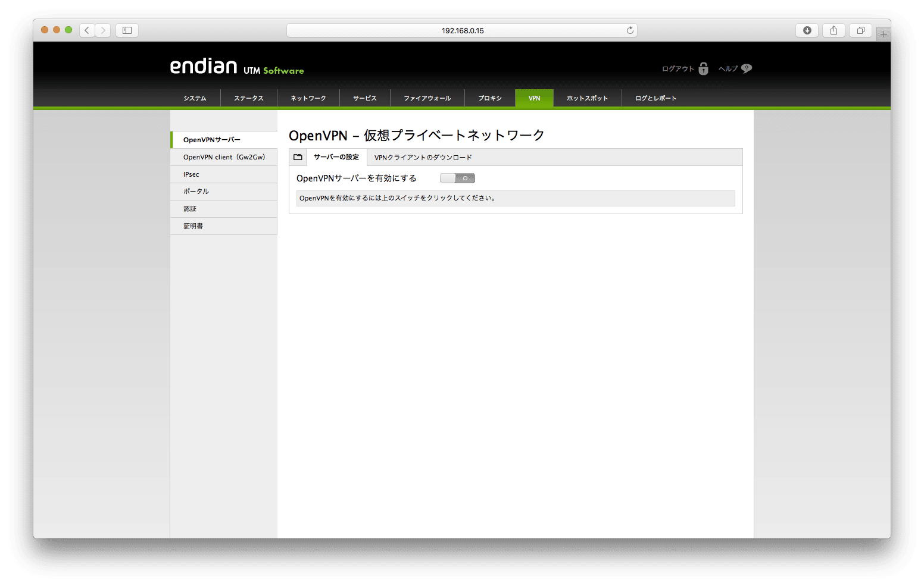The width and height of the screenshot is (924, 586).
Task: Click the endian logo
Action: click(x=204, y=66)
